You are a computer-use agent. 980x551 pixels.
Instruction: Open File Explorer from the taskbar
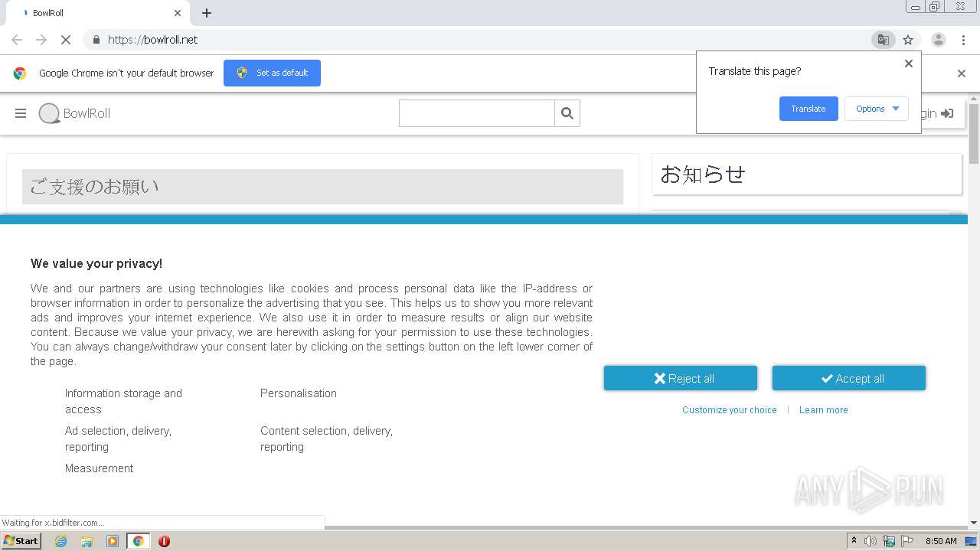point(87,541)
